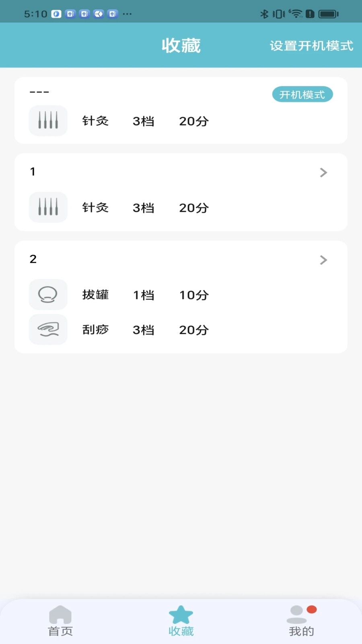Screen dimensions: 362x644
Task: Go to the 首页 home tab
Action: tap(60, 621)
